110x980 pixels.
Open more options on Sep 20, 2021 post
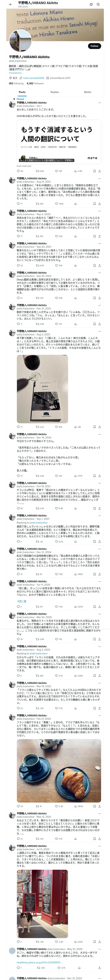(99, 244)
